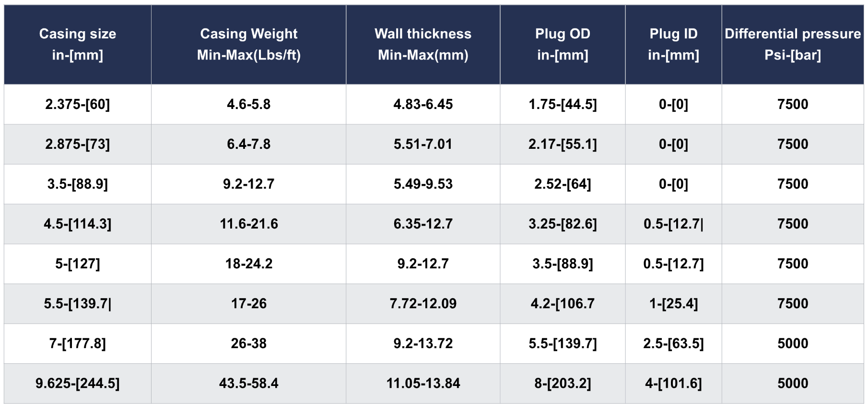Click the Plug ID in-[mm] header

click(x=673, y=45)
